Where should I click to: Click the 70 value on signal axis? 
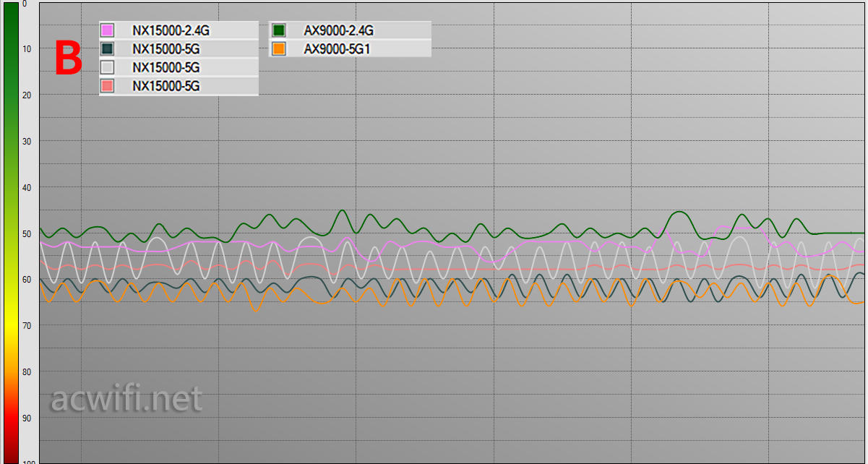pyautogui.click(x=27, y=326)
